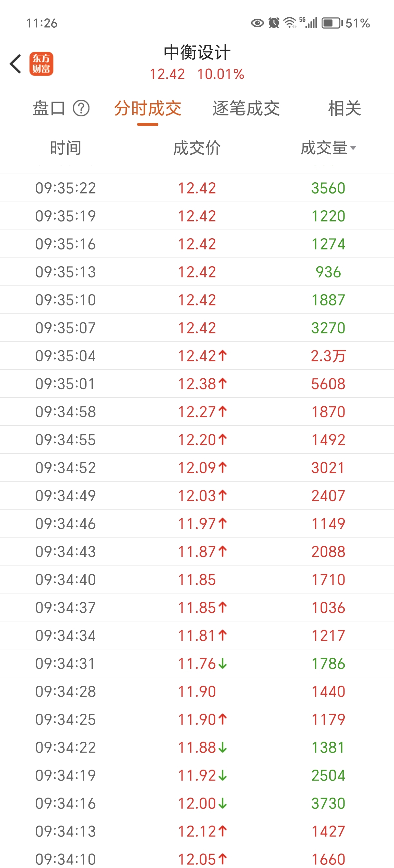Screen dimensions: 394x868
Task: Tap the 5G signal strength icon
Action: (x=308, y=23)
